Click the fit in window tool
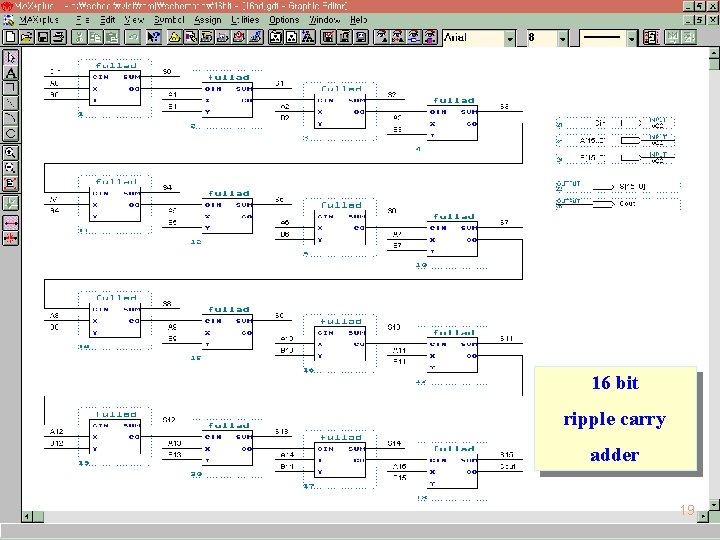 point(11,183)
